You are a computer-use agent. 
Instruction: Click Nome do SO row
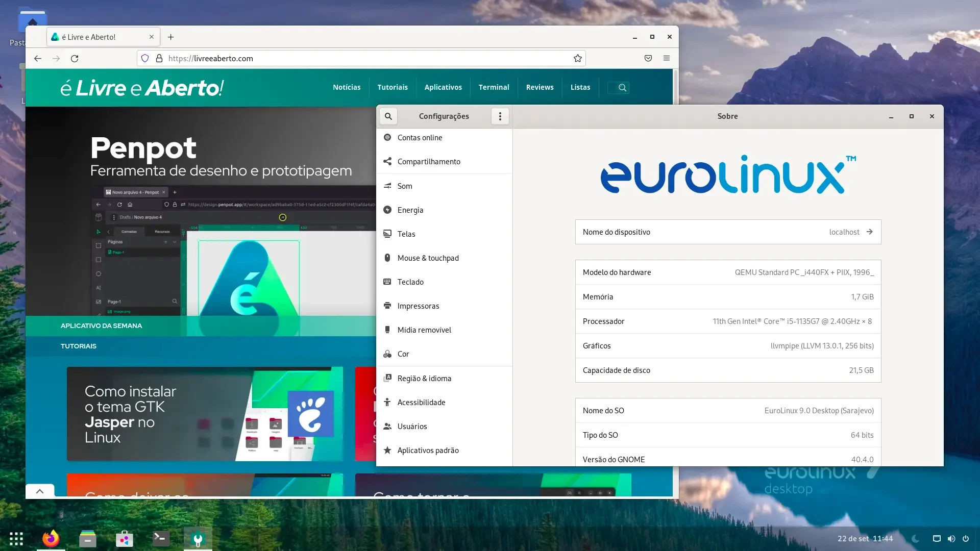click(x=728, y=411)
